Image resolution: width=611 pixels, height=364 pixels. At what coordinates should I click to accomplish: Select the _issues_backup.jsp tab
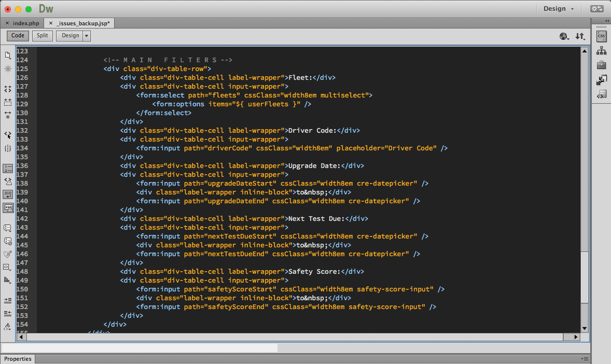click(83, 23)
